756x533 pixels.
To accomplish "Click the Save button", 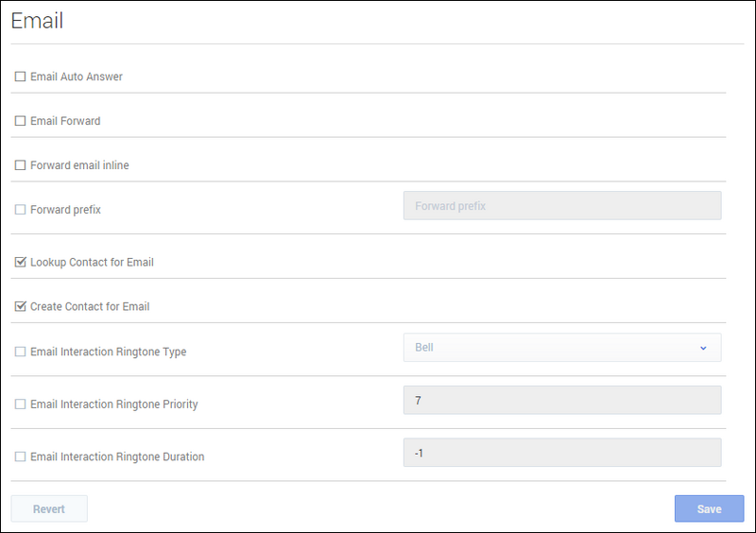I will (709, 509).
